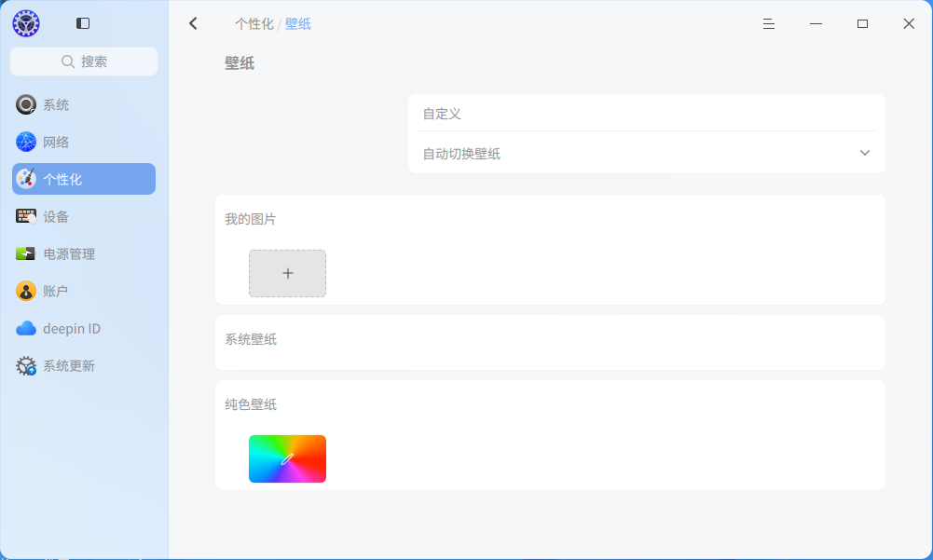Open the hamburger main menu
This screenshot has width=933, height=560.
[769, 24]
